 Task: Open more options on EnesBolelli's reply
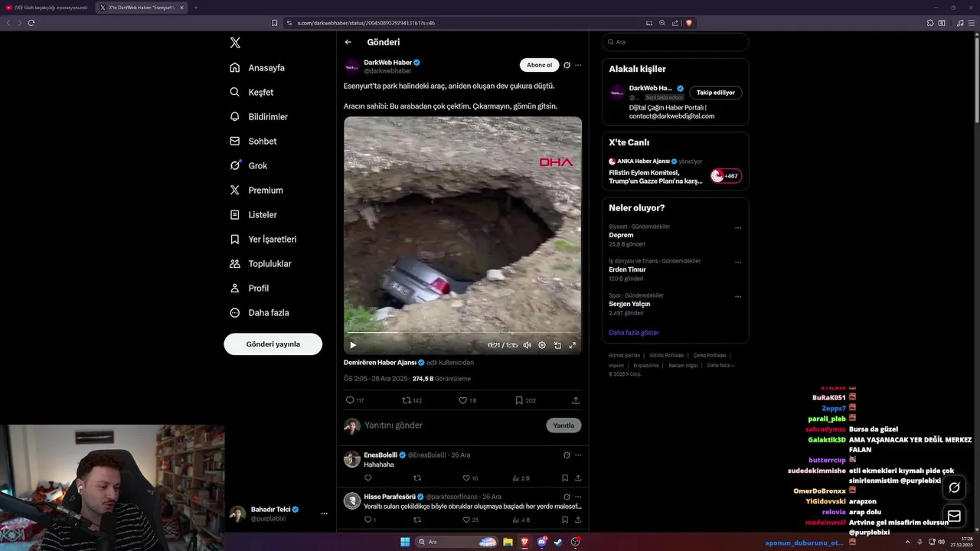pos(578,455)
